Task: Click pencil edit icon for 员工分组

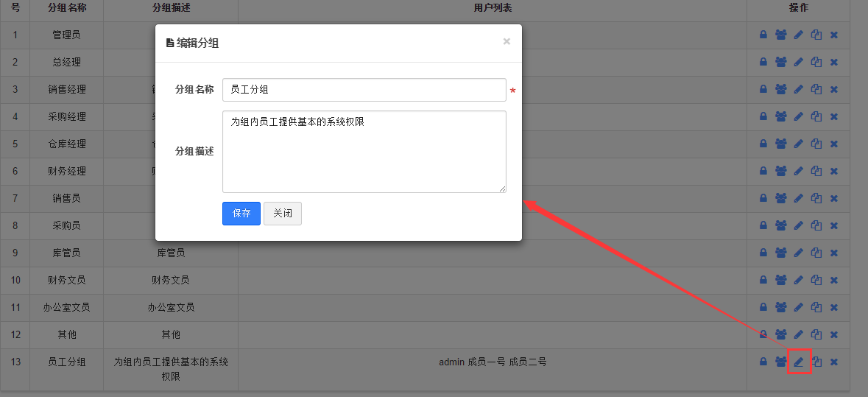Action: coord(798,362)
